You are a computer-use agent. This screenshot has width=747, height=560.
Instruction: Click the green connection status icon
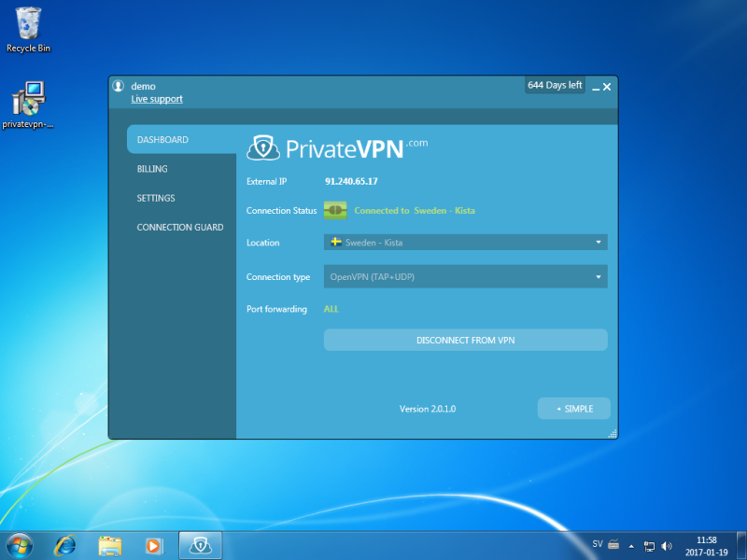pos(335,211)
